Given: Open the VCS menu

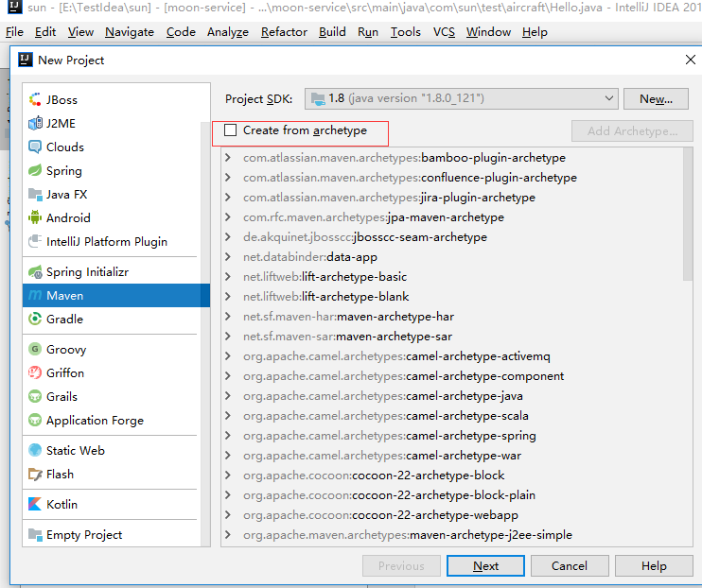Looking at the screenshot, I should pos(444,32).
